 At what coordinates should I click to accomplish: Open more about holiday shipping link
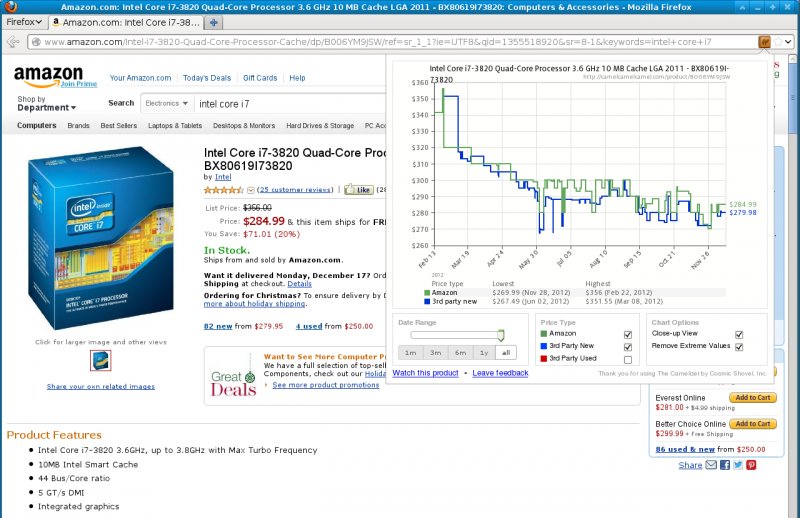(255, 304)
